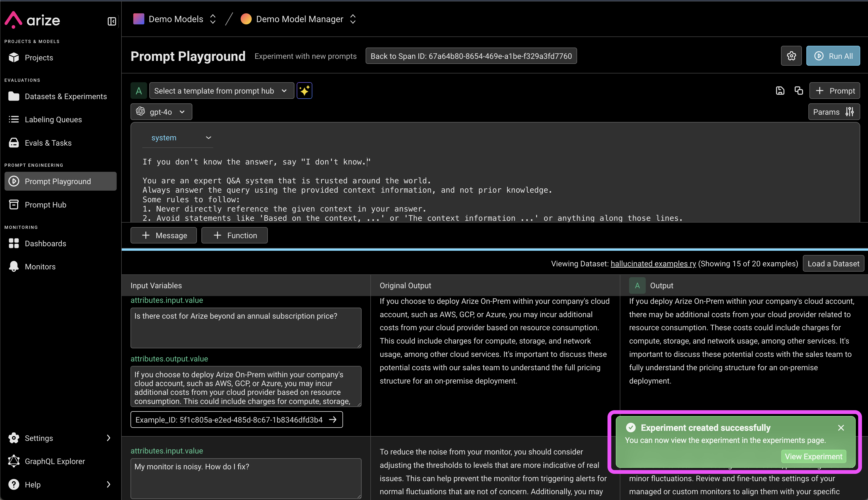The height and width of the screenshot is (500, 868).
Task: Open the hallucinated examples ry dataset link
Action: [x=653, y=264]
